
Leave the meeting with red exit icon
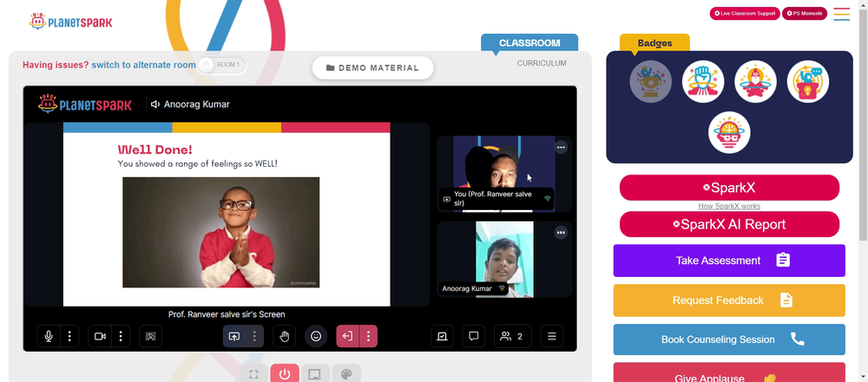pos(348,336)
